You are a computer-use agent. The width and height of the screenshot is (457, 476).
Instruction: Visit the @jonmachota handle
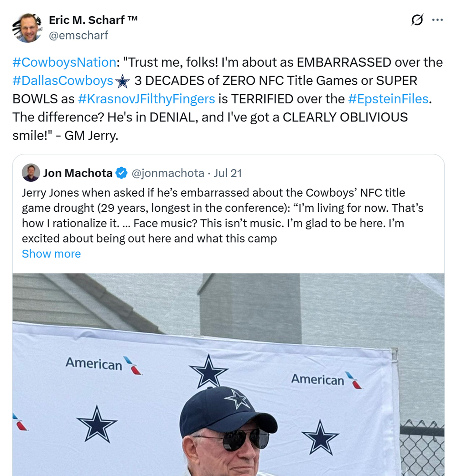click(x=167, y=173)
